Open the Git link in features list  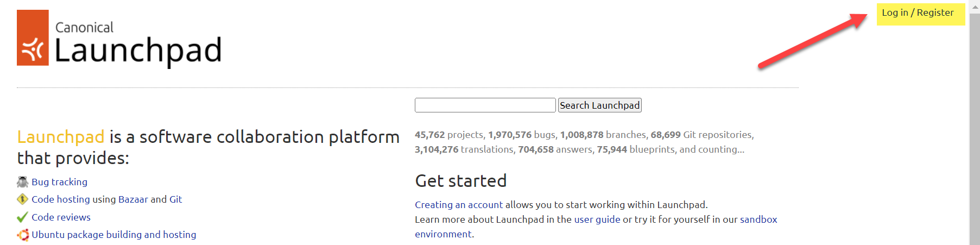pos(175,199)
